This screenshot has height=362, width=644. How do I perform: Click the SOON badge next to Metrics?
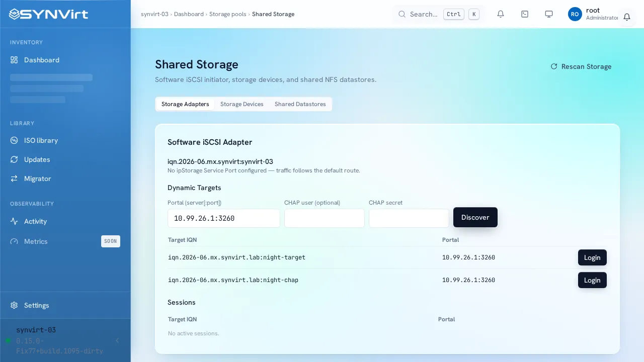point(111,241)
